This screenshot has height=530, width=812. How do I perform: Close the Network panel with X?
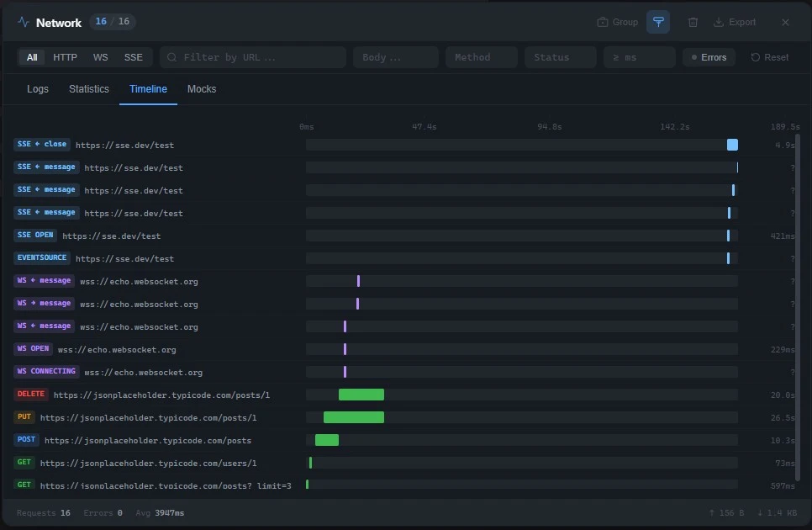coord(785,23)
